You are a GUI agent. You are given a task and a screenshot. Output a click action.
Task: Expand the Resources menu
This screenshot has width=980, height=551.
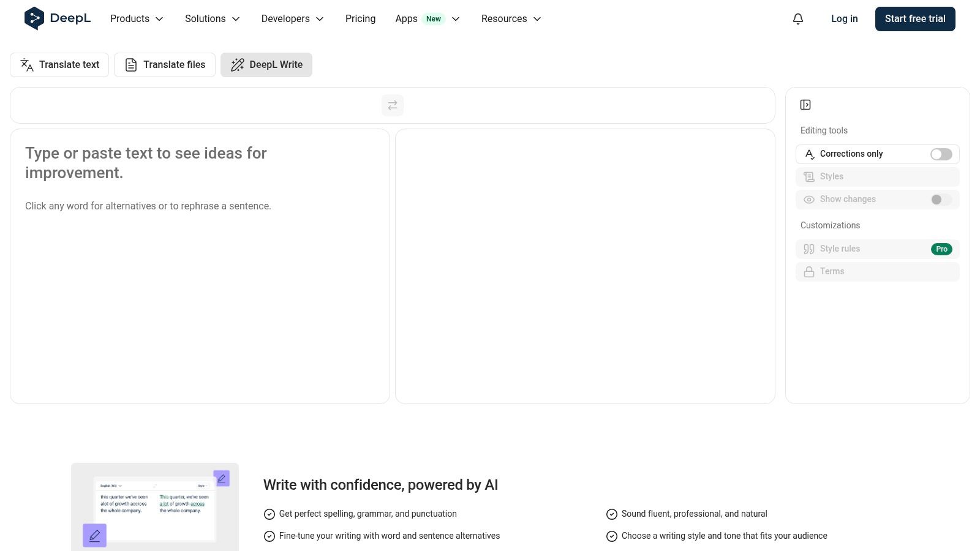click(x=511, y=19)
